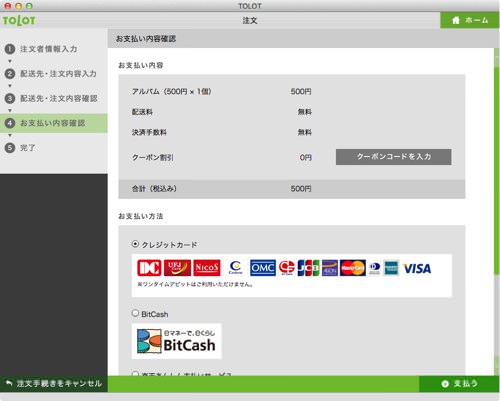Click the house icon in the ホーム button

pos(456,20)
